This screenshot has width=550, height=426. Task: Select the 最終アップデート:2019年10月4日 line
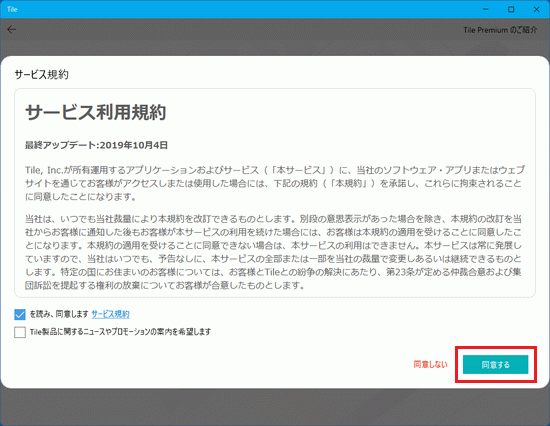coord(96,145)
